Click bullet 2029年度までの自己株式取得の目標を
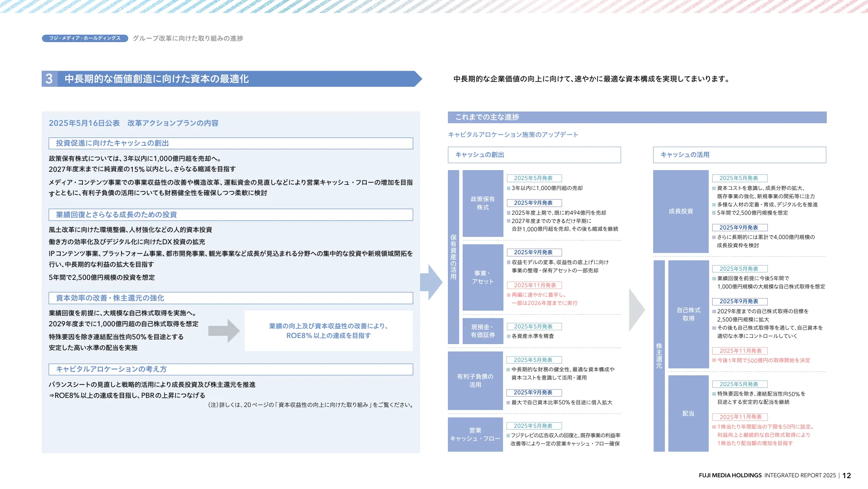The image size is (868, 489). click(x=760, y=312)
